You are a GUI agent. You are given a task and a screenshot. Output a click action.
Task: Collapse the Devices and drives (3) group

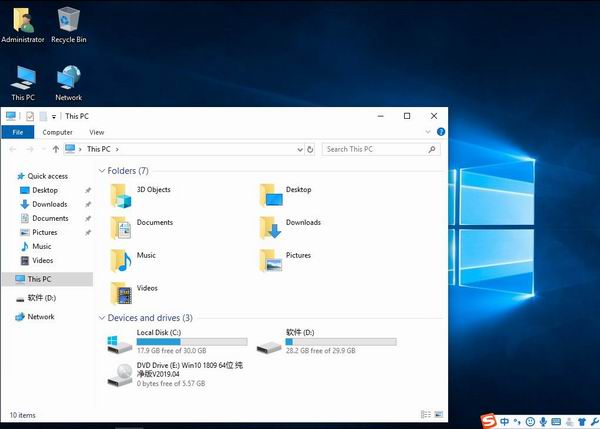[x=102, y=318]
